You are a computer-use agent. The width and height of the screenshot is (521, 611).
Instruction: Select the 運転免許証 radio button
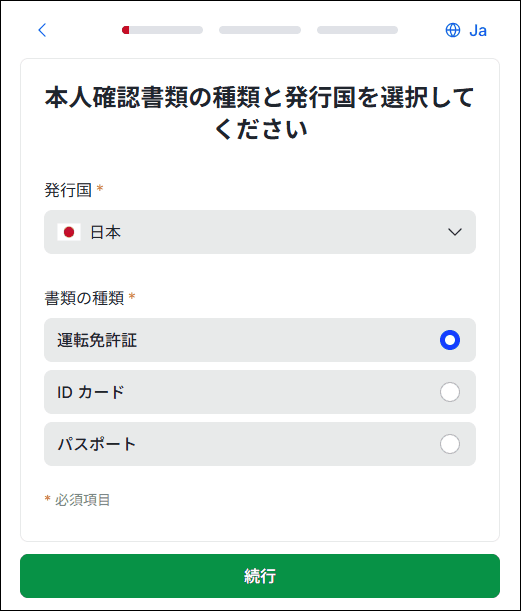pos(450,340)
